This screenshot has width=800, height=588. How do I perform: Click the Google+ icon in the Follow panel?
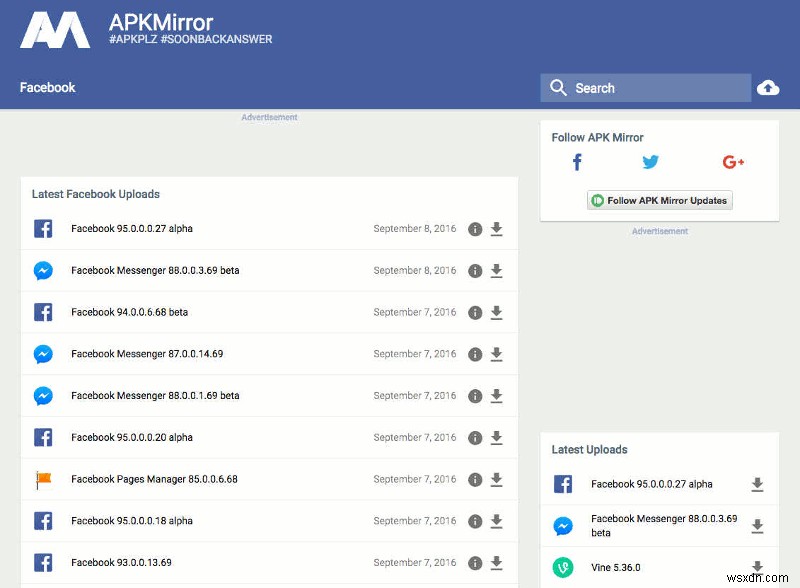tap(733, 161)
